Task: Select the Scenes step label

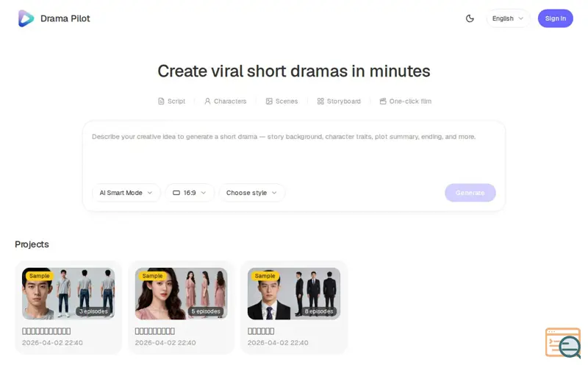Action: [x=287, y=102]
